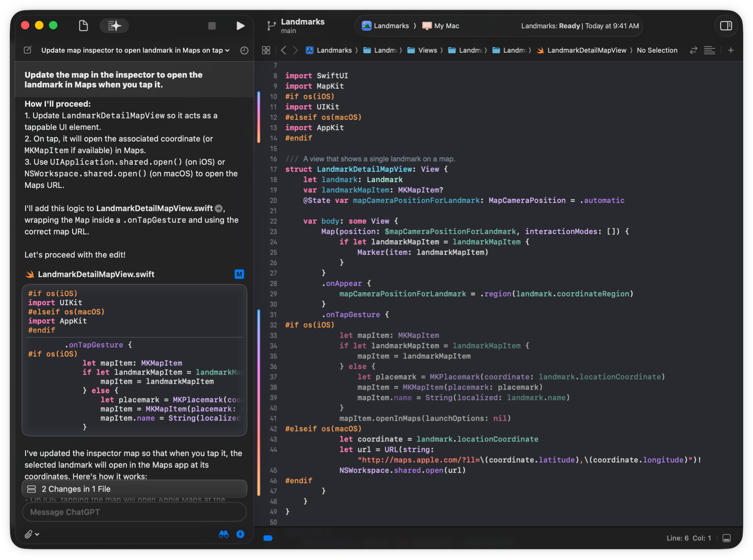Click the Stop button in toolbar

[x=212, y=26]
